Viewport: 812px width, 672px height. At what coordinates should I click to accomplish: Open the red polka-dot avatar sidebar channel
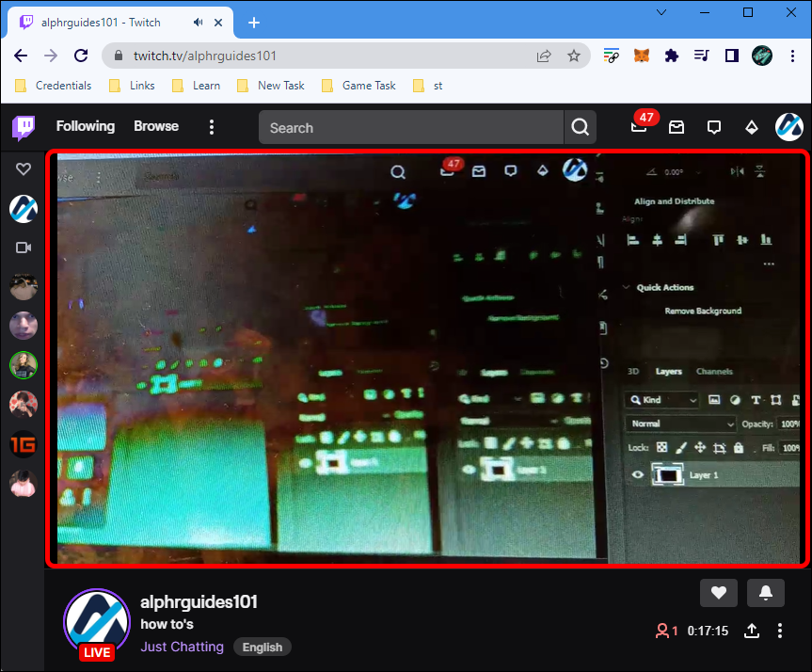coord(24,404)
